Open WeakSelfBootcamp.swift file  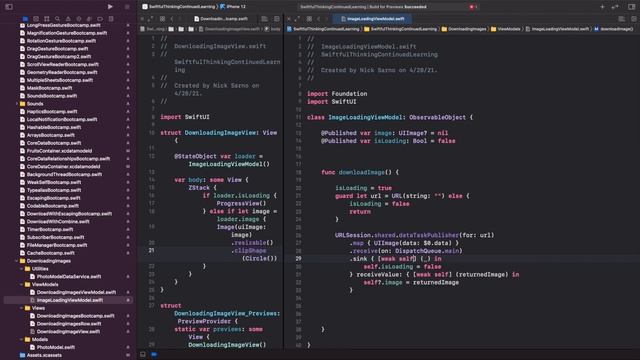tap(50, 182)
